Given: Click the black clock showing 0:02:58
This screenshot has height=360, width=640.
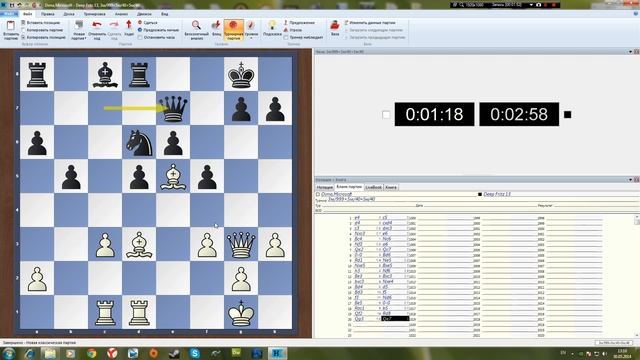Looking at the screenshot, I should coord(519,114).
